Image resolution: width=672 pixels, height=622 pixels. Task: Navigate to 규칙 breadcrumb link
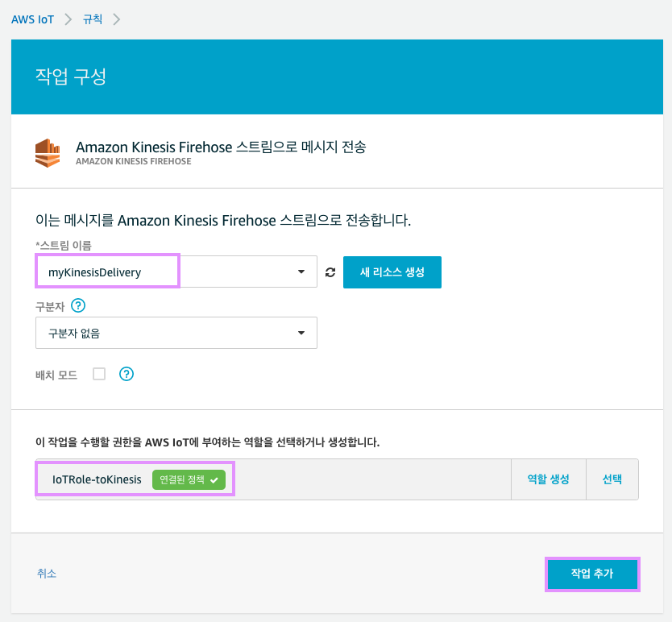tap(93, 19)
